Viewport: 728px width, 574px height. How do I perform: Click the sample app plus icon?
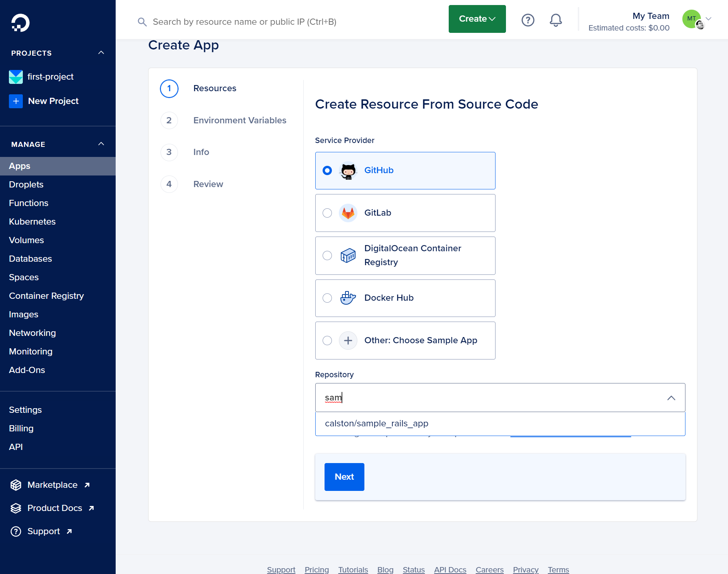click(x=348, y=341)
